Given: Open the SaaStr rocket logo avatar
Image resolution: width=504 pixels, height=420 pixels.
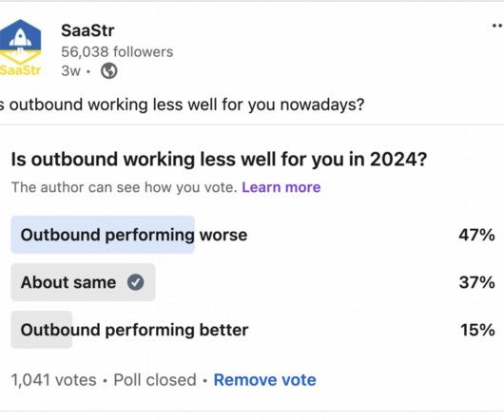Looking at the screenshot, I should click(20, 48).
